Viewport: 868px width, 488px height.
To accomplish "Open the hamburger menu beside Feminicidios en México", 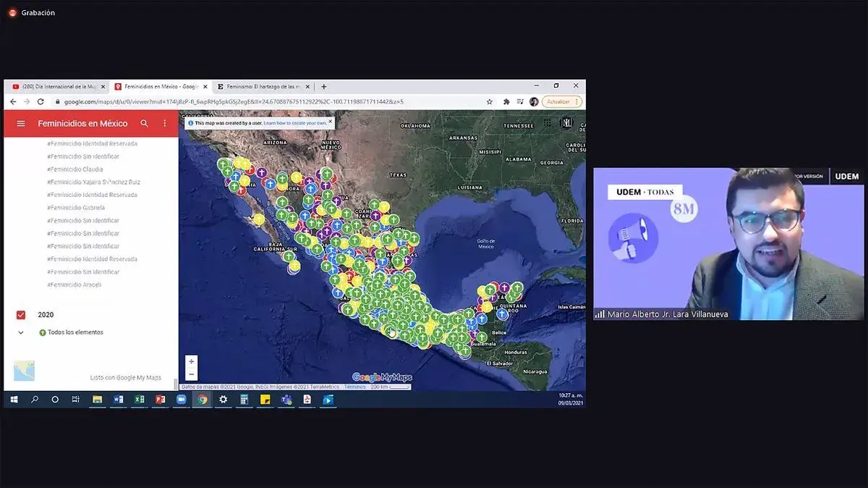I will 21,124.
